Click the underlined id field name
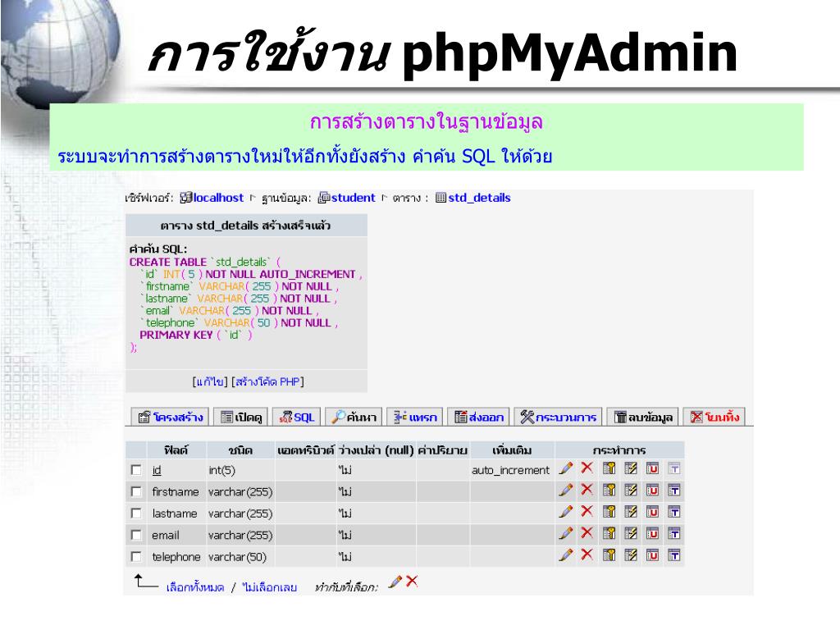 point(157,470)
